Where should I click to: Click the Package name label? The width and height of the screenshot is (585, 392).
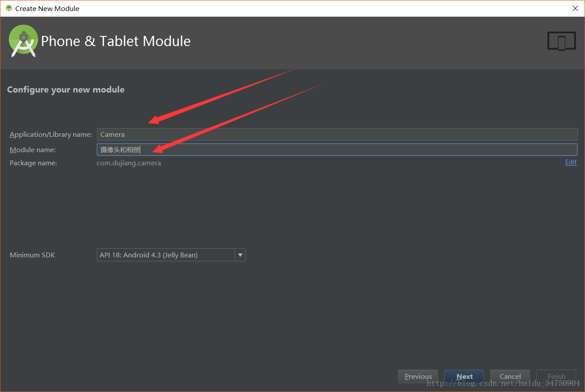(33, 163)
